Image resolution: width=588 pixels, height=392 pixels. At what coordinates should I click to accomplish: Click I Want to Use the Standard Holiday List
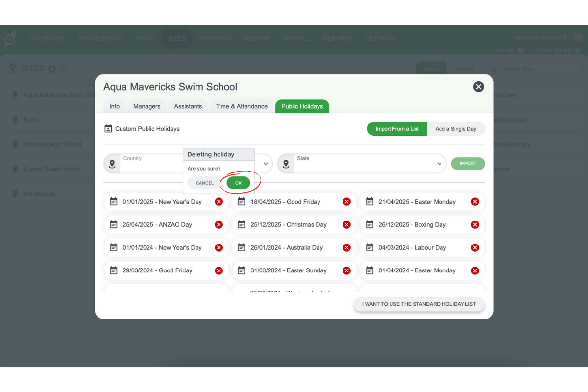point(419,304)
